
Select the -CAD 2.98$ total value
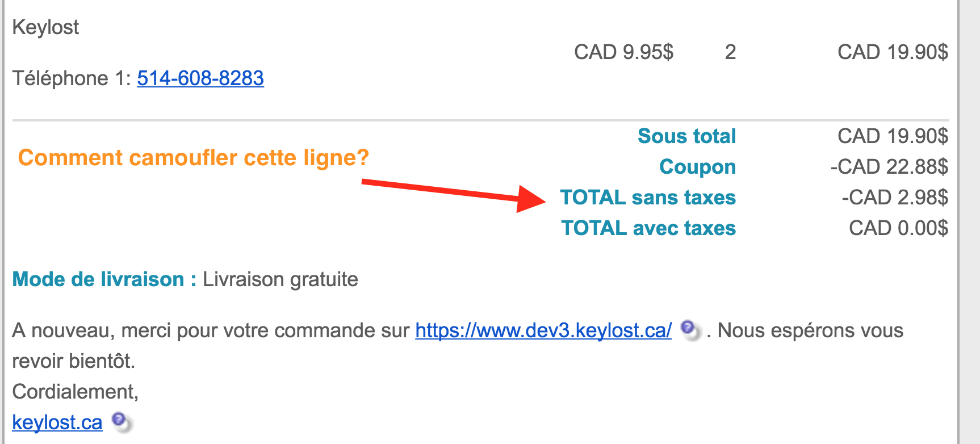[x=894, y=198]
